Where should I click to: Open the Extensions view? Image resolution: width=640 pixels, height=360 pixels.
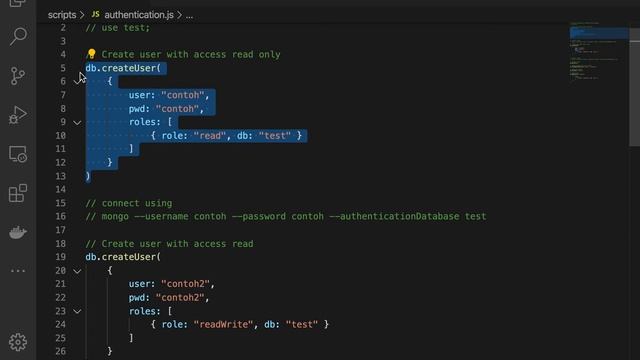(x=18, y=193)
